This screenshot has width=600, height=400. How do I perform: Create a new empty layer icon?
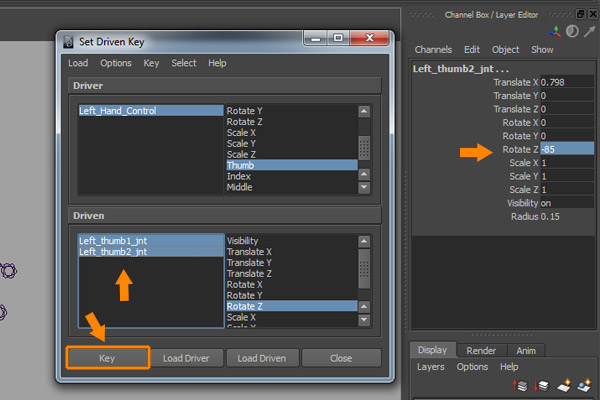pos(564,385)
